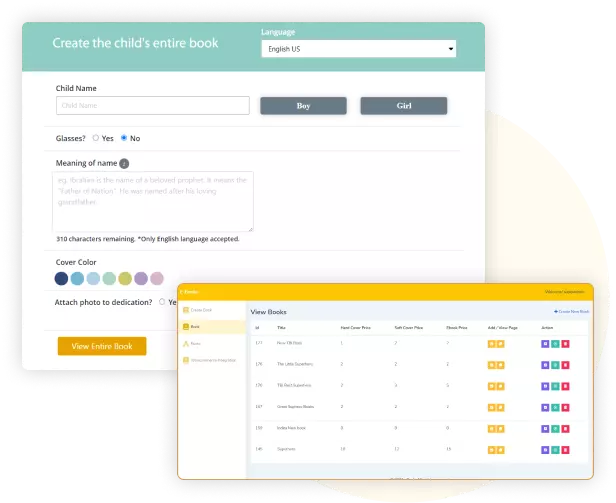Click first orange page icon for The Little Superhero

click(x=491, y=365)
